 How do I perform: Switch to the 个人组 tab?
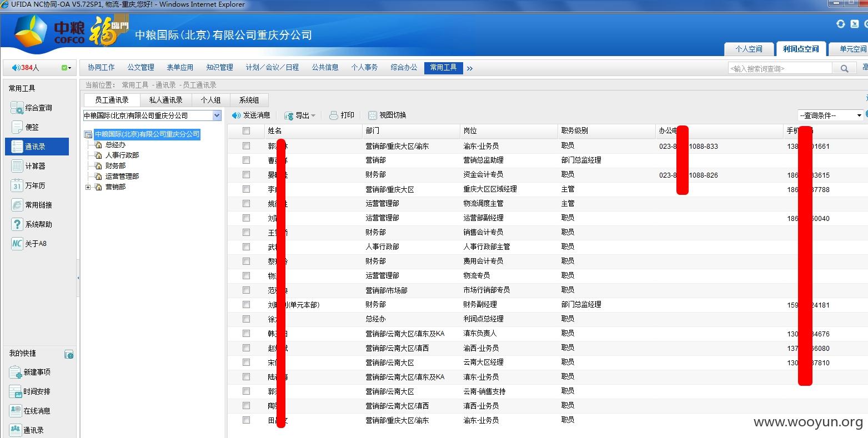tap(210, 100)
